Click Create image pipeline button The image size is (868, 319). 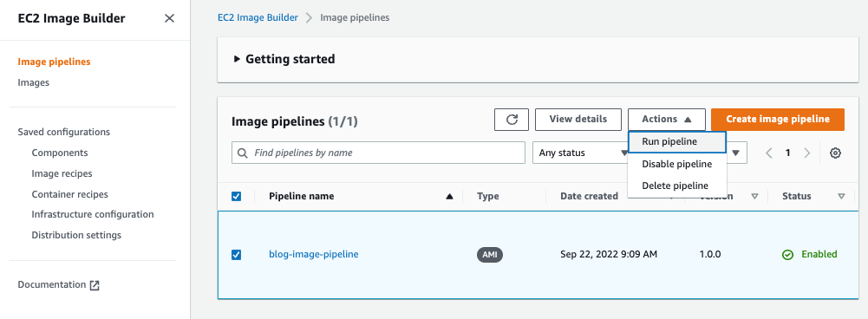pos(778,120)
